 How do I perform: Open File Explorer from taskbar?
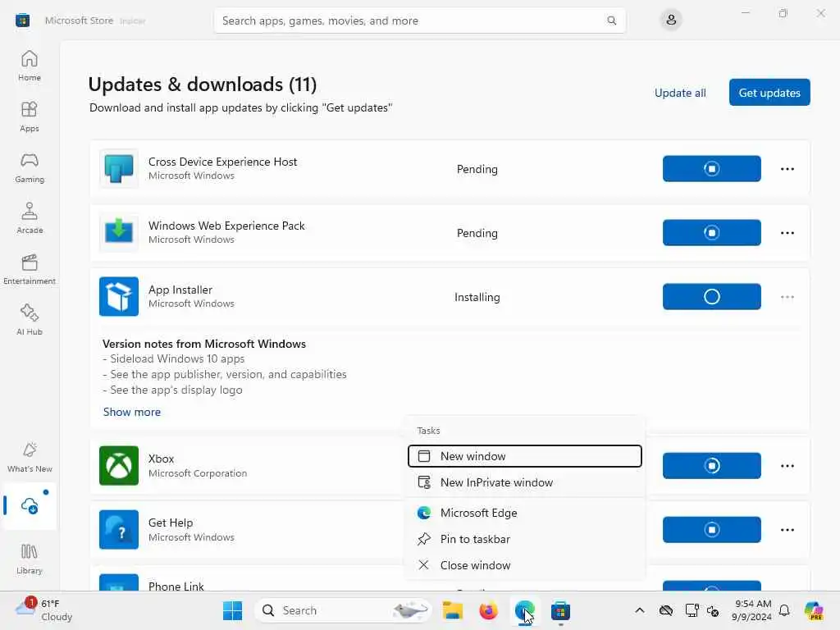coord(452,610)
